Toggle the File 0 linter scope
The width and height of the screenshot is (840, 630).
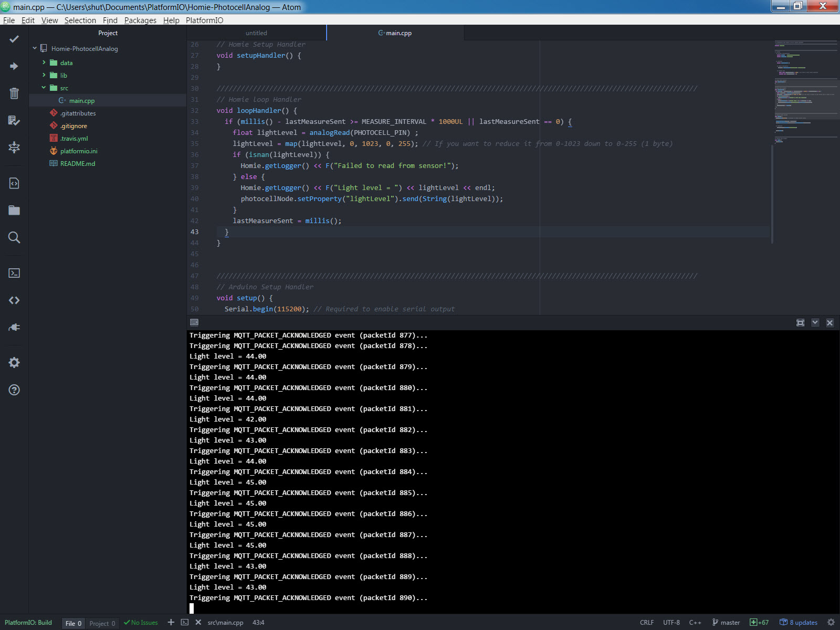click(x=73, y=623)
